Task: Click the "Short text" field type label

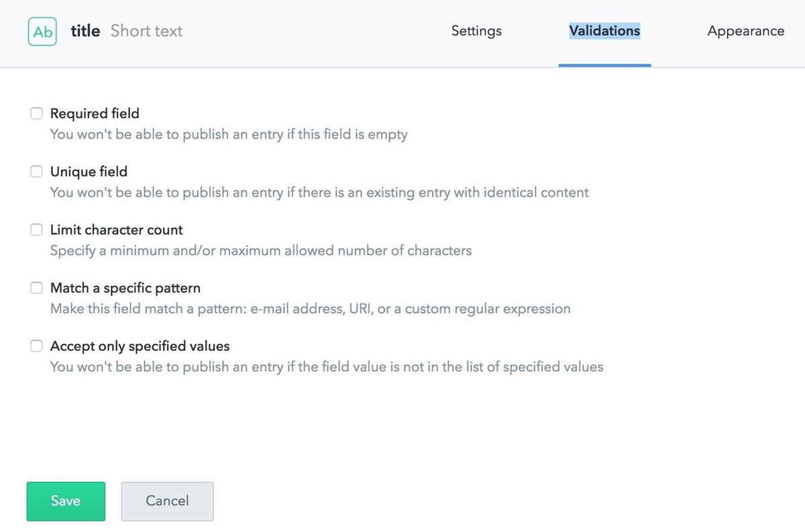Action: pos(146,31)
